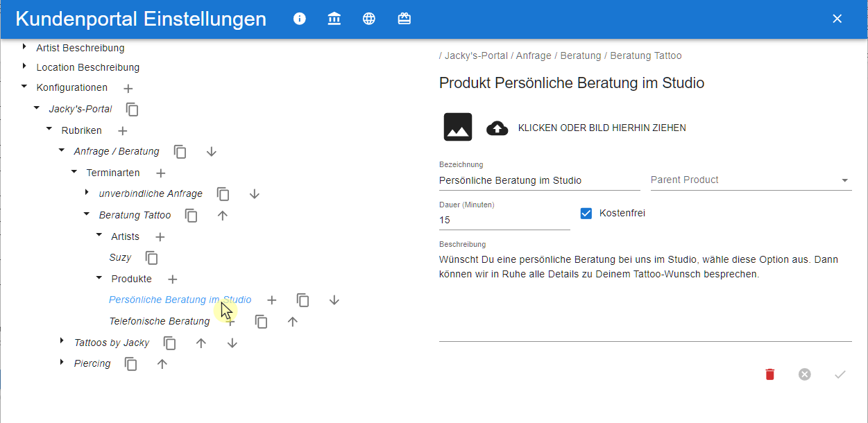The image size is (868, 423).
Task: Select Telefonische Beratung in the tree
Action: pyautogui.click(x=160, y=321)
